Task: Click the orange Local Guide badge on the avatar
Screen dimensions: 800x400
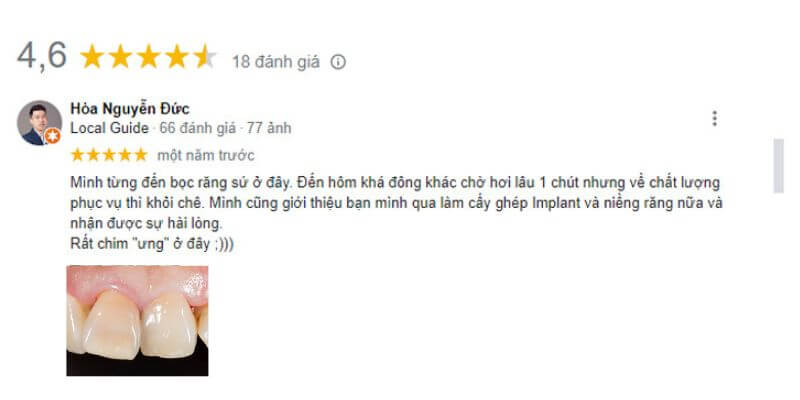Action: tap(52, 136)
